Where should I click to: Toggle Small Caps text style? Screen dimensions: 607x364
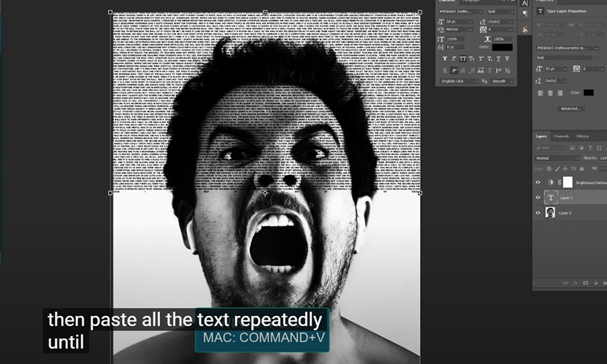[471, 59]
